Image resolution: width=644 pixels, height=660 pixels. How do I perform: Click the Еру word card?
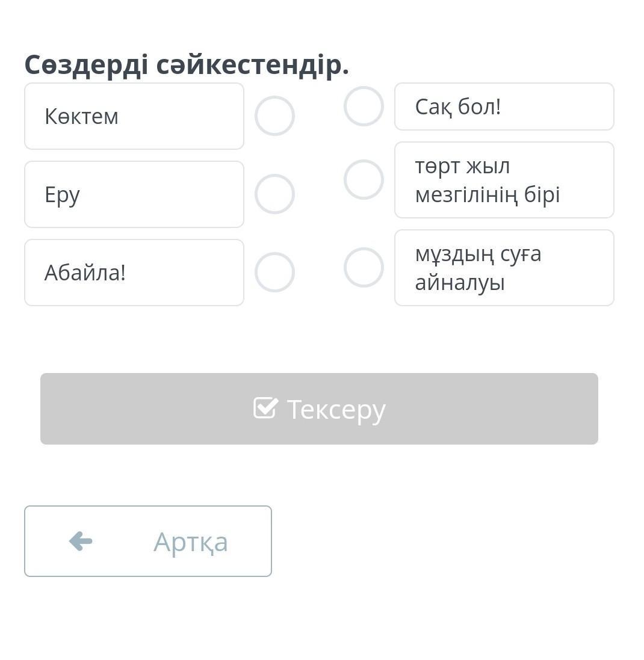point(134,194)
